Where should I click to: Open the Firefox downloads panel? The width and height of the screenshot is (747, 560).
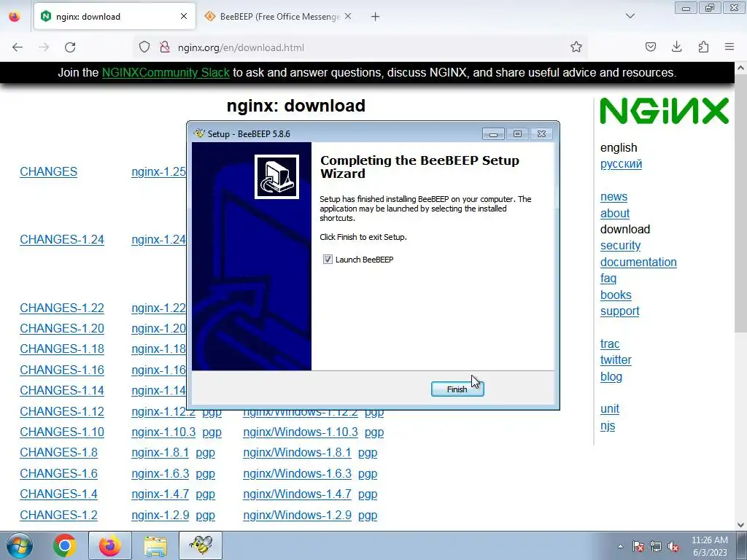click(676, 47)
